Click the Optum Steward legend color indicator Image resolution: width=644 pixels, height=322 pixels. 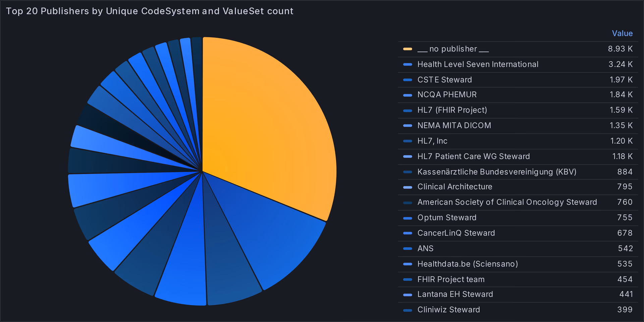(x=408, y=218)
